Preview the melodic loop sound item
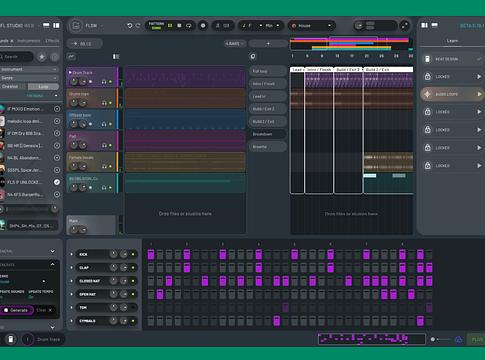The image size is (485, 360). tap(57, 121)
